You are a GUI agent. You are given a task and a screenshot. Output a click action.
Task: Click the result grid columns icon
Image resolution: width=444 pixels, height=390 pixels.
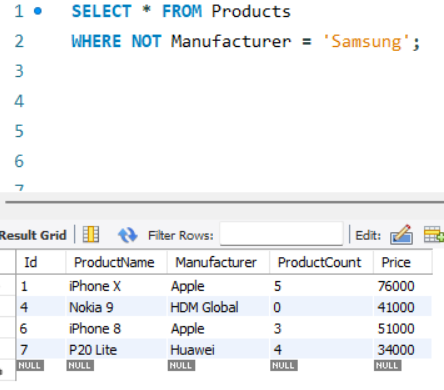[91, 234]
